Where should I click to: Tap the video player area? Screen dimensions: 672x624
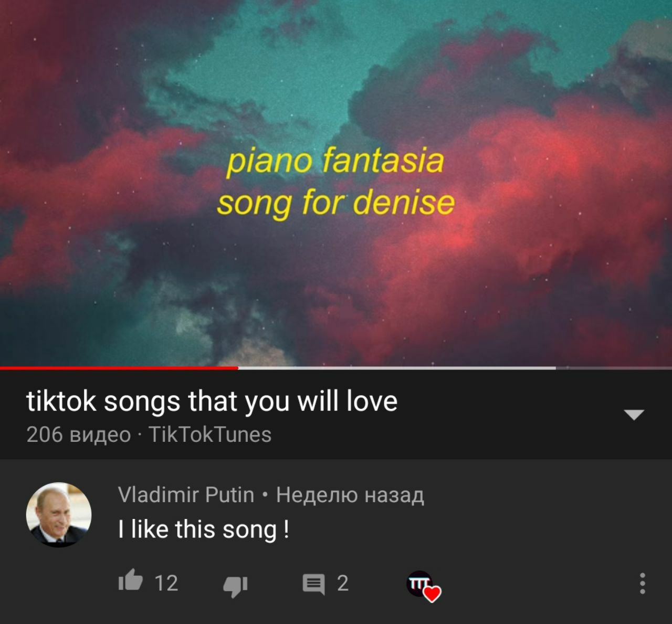point(336,183)
